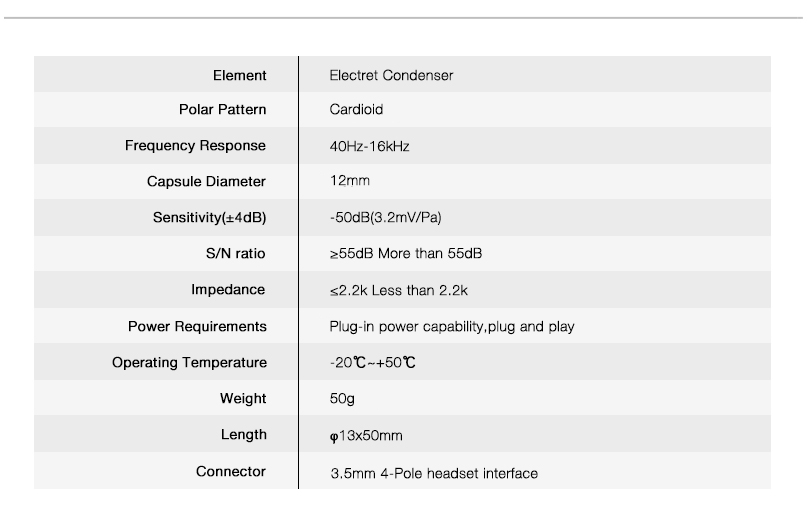Click the Sensitivity(±4dB) label

[x=209, y=218]
